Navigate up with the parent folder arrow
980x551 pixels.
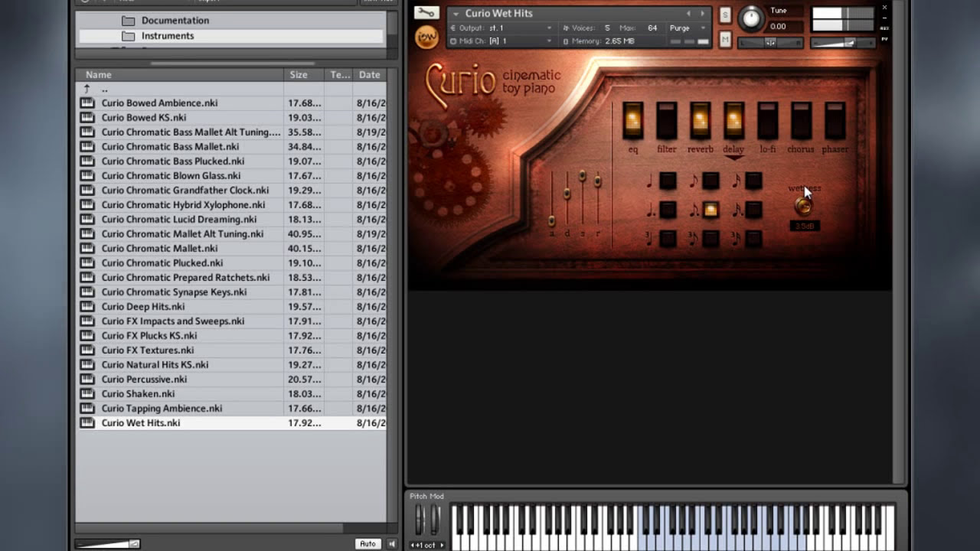(x=87, y=89)
